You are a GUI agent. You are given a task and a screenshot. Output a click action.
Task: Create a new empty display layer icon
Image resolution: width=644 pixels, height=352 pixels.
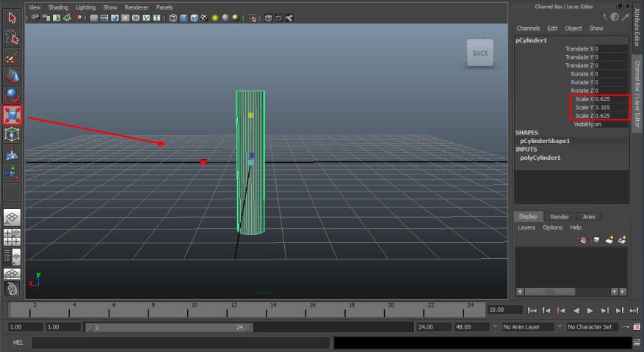coord(609,240)
